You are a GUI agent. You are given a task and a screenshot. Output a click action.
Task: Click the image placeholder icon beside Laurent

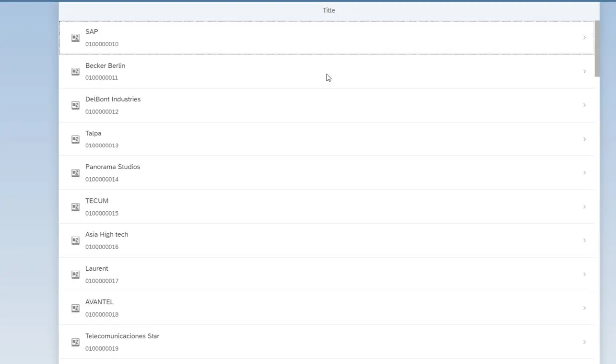click(x=76, y=274)
